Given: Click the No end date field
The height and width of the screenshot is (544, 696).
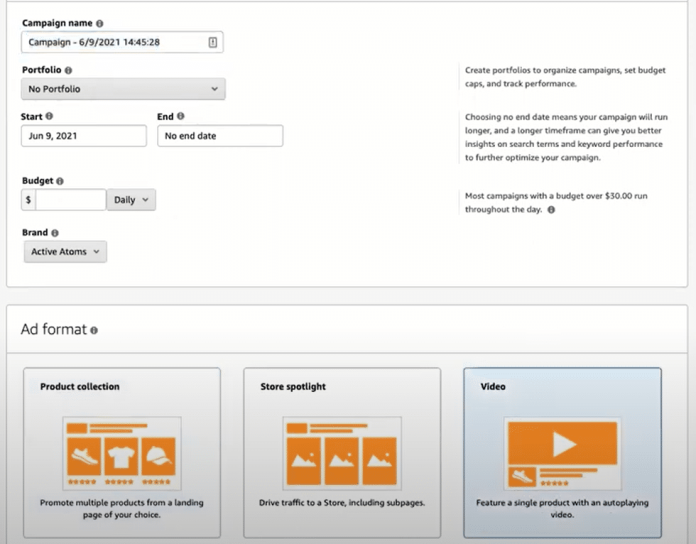Looking at the screenshot, I should 220,136.
